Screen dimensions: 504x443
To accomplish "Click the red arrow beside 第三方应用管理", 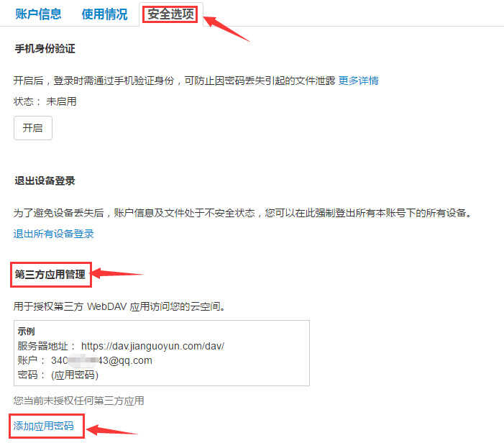I will [117, 273].
